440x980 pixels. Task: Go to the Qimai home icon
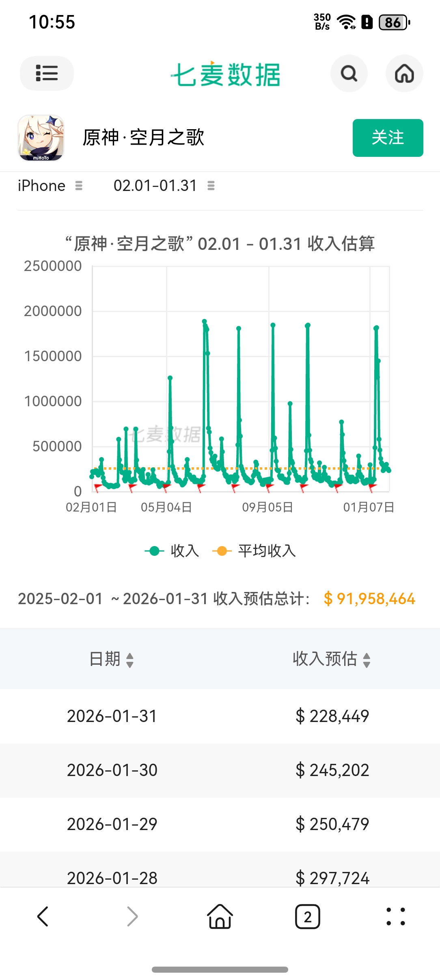(404, 74)
